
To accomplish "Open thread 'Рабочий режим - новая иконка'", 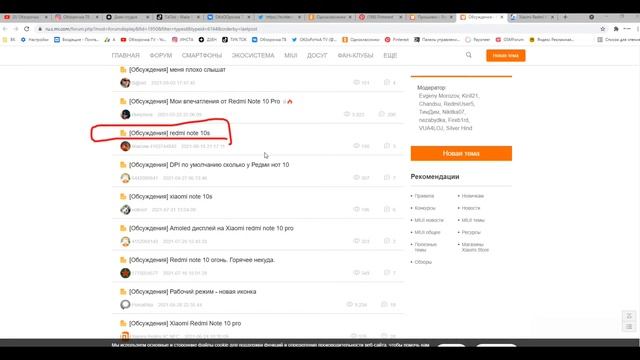I will click(x=193, y=291).
